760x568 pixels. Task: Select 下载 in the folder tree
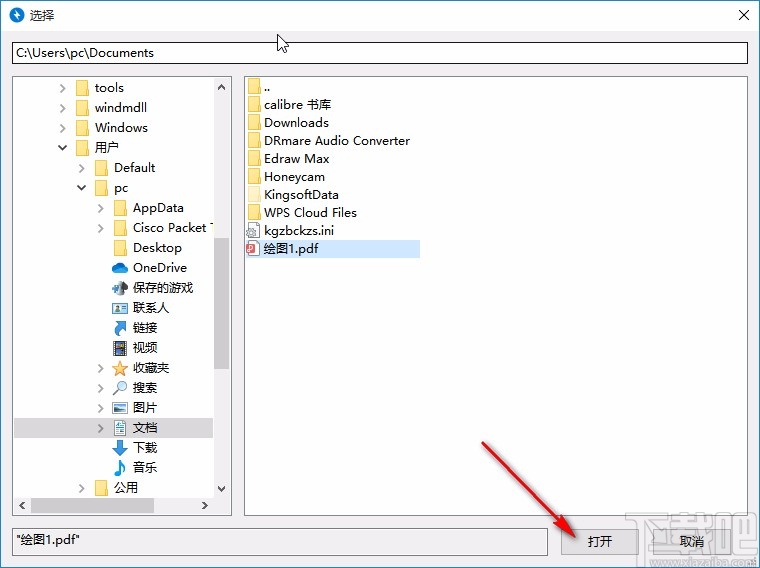[145, 448]
